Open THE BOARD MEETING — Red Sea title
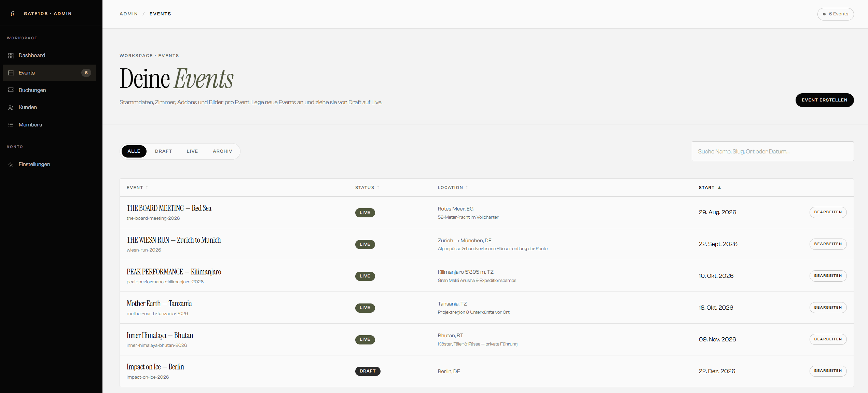 [169, 208]
